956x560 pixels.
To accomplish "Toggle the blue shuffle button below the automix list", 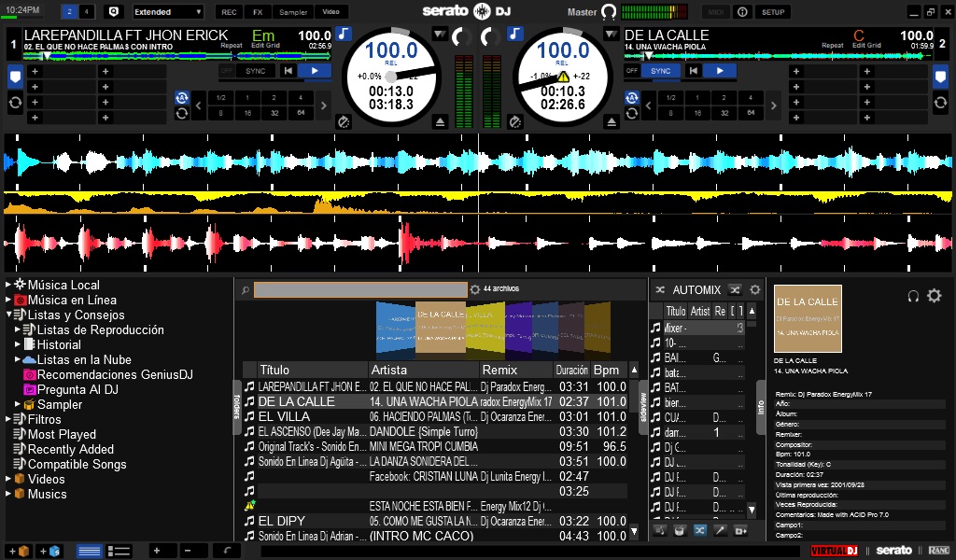I will 699,530.
